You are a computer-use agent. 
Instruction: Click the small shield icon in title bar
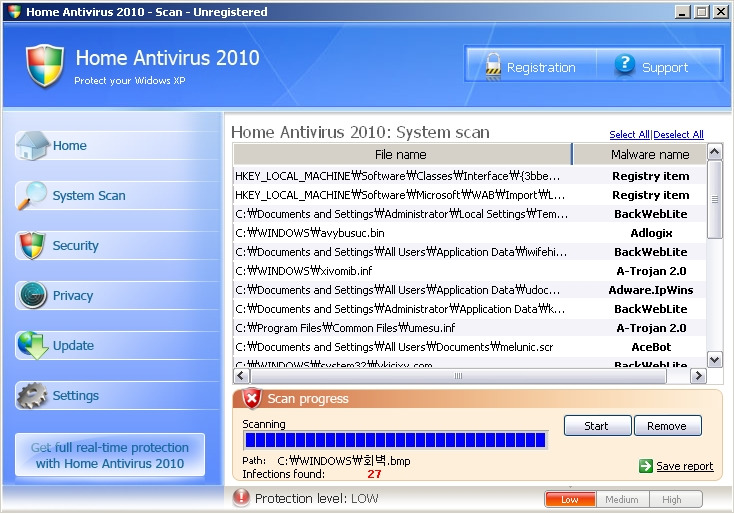point(14,11)
